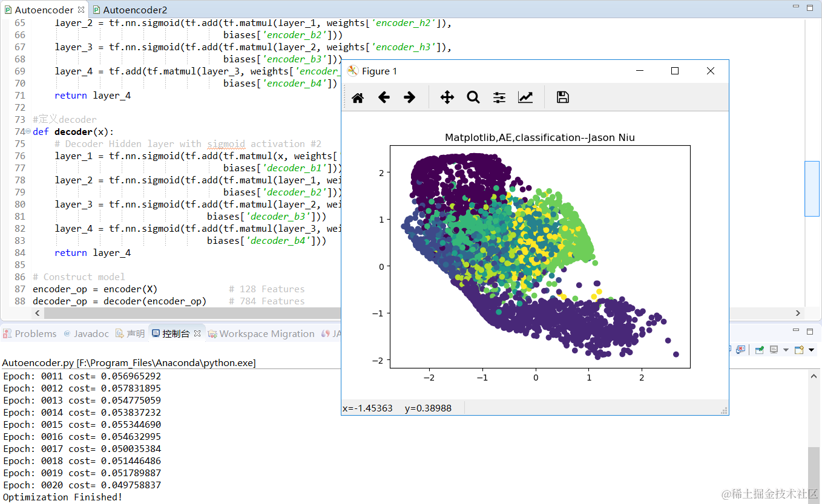This screenshot has width=822, height=504.
Task: Open the Workspace Migration tab
Action: (261, 333)
